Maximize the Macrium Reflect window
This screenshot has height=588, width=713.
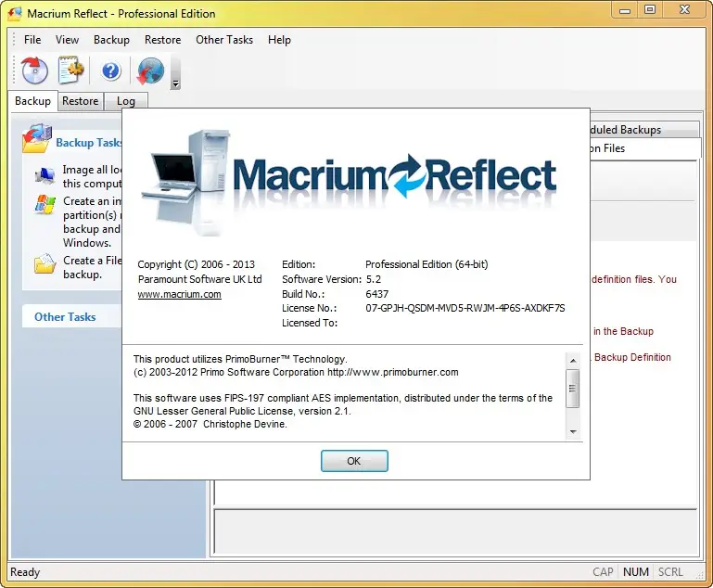tap(650, 10)
